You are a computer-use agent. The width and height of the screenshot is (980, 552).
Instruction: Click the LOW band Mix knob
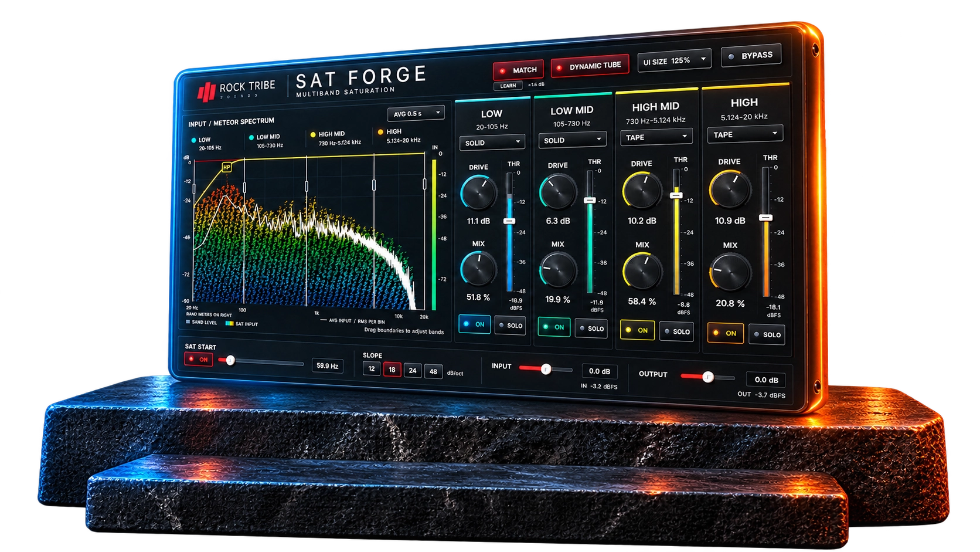(478, 269)
